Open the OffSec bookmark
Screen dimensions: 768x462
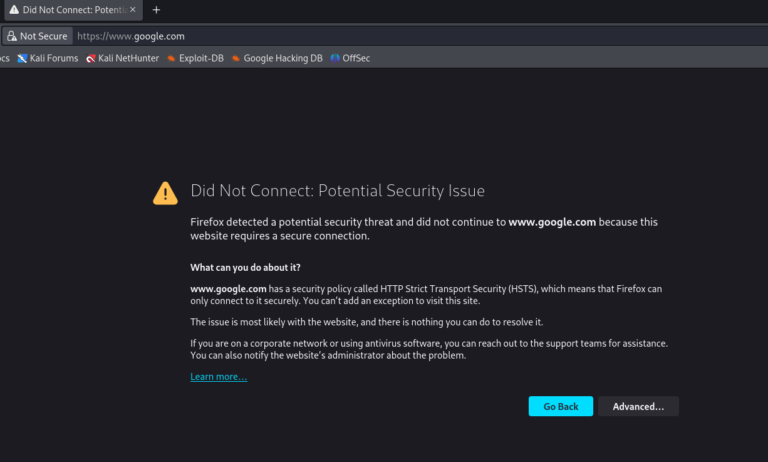pyautogui.click(x=350, y=58)
